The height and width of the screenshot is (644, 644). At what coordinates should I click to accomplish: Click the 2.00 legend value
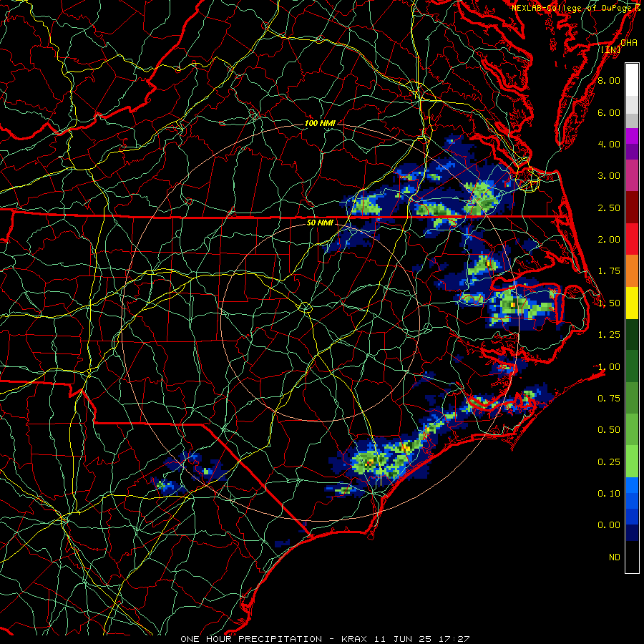pos(609,240)
